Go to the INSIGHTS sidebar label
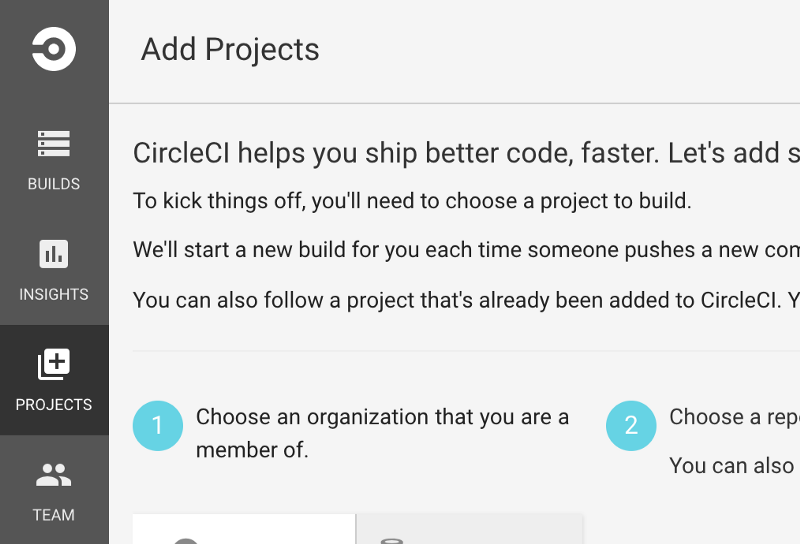 (54, 294)
